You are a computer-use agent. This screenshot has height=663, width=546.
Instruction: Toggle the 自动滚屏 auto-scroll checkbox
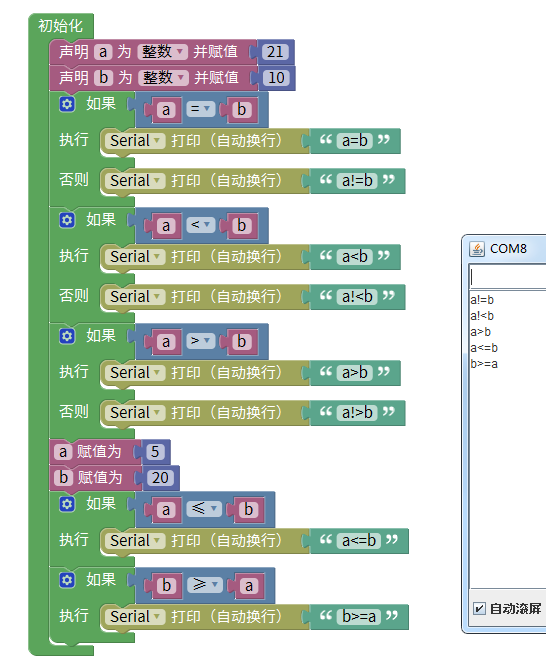pyautogui.click(x=479, y=608)
